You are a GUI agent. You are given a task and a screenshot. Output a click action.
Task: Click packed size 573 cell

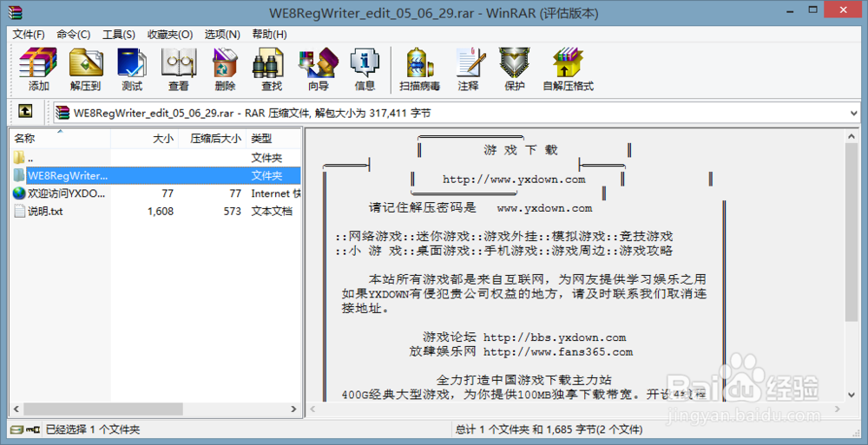pos(233,211)
